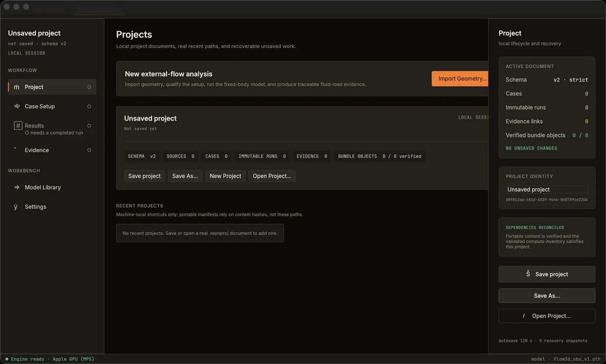
Task: Click the Case Setup flow icon in sidebar
Action: click(17, 106)
